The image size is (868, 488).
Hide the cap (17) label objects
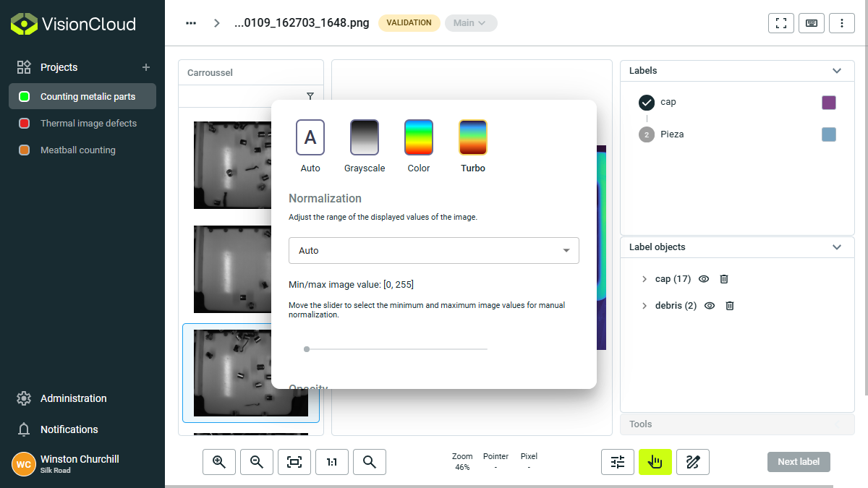(x=703, y=278)
